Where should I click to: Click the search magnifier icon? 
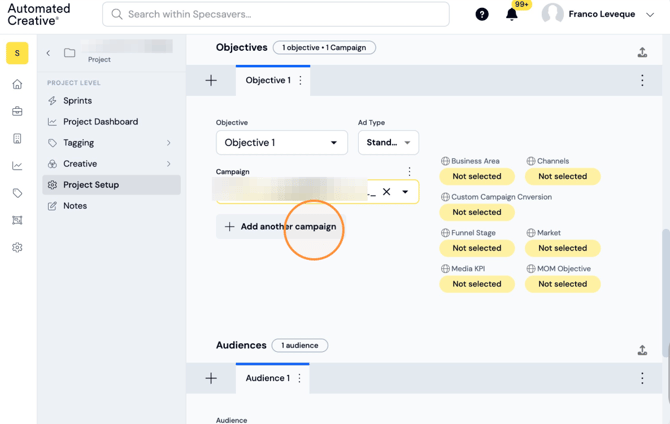(117, 14)
